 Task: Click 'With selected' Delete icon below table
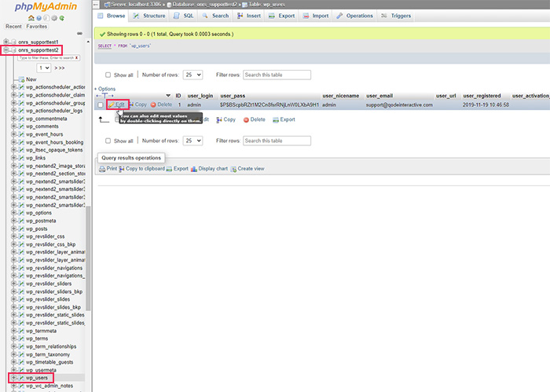pyautogui.click(x=246, y=120)
